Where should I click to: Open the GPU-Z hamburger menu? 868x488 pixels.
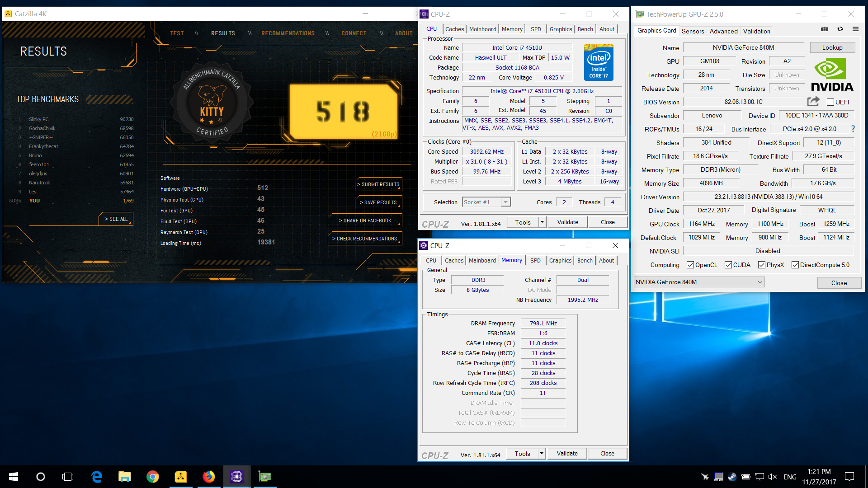click(x=855, y=29)
